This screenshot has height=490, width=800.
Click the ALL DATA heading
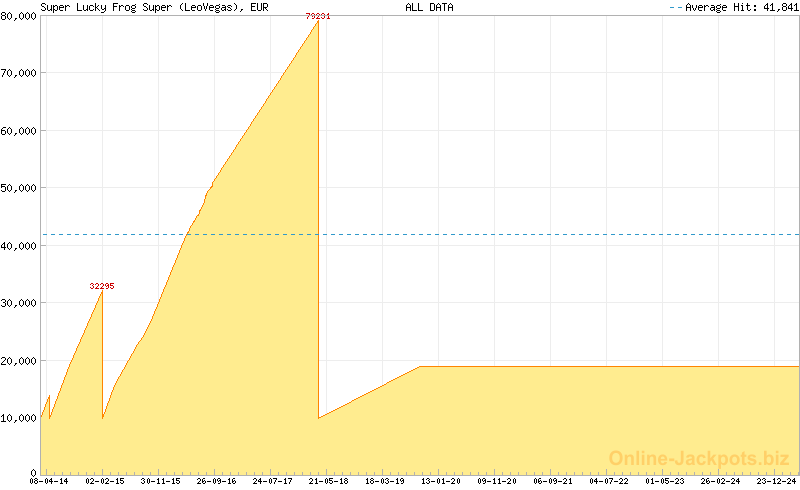pyautogui.click(x=429, y=7)
